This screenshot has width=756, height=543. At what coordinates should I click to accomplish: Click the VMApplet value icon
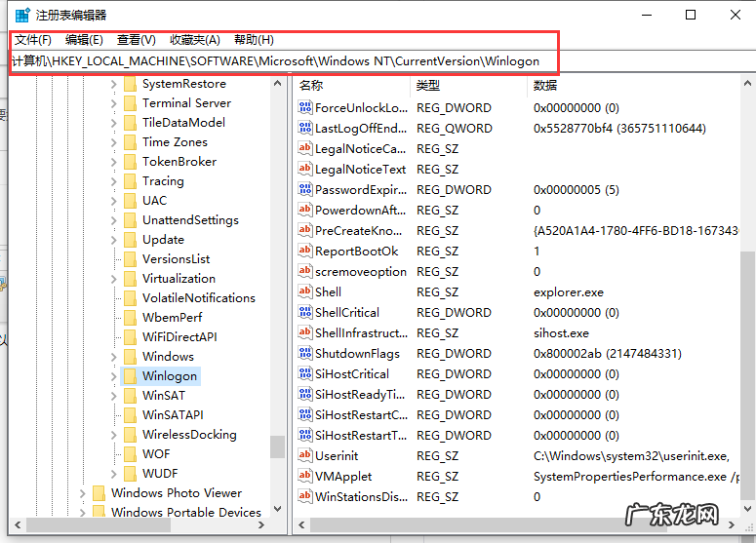pyautogui.click(x=305, y=476)
